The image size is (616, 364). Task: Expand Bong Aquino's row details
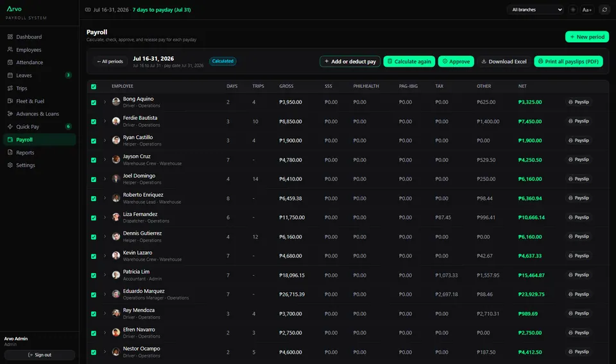tap(105, 102)
